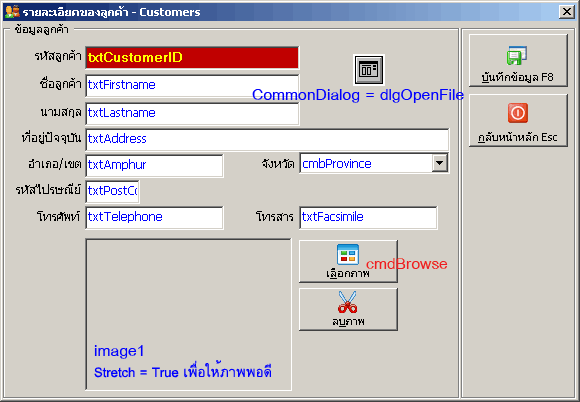The image size is (580, 402).
Task: Click the picture browse icon on cmdBrowse
Action: [x=348, y=254]
